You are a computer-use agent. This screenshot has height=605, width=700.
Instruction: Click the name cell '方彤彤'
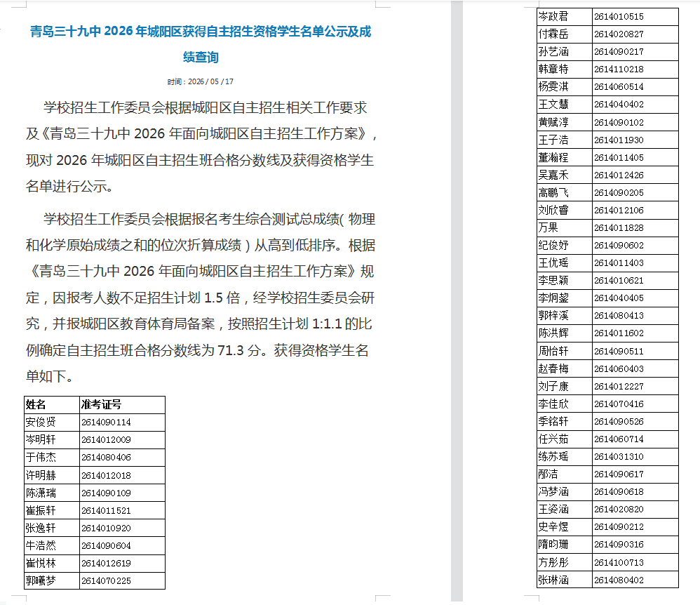pos(565,563)
